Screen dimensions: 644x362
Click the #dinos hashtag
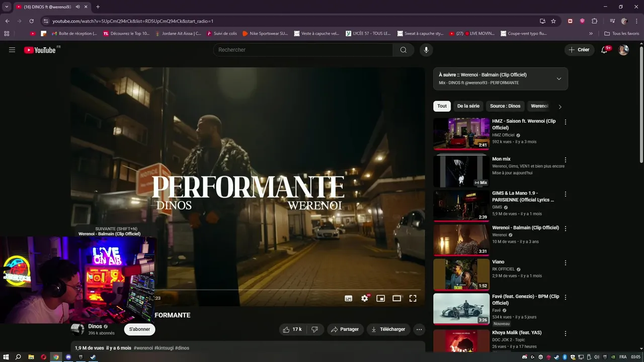pyautogui.click(x=182, y=348)
